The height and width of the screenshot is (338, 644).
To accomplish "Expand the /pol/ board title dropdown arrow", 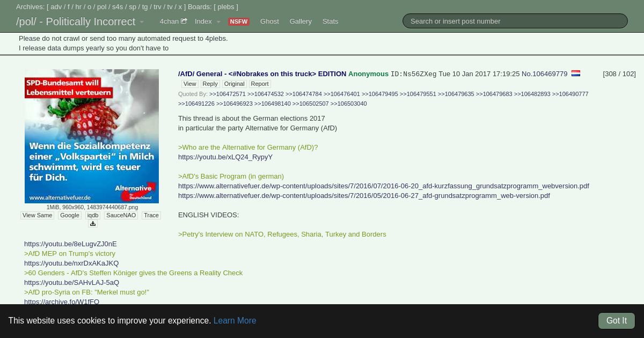I will coord(142,22).
